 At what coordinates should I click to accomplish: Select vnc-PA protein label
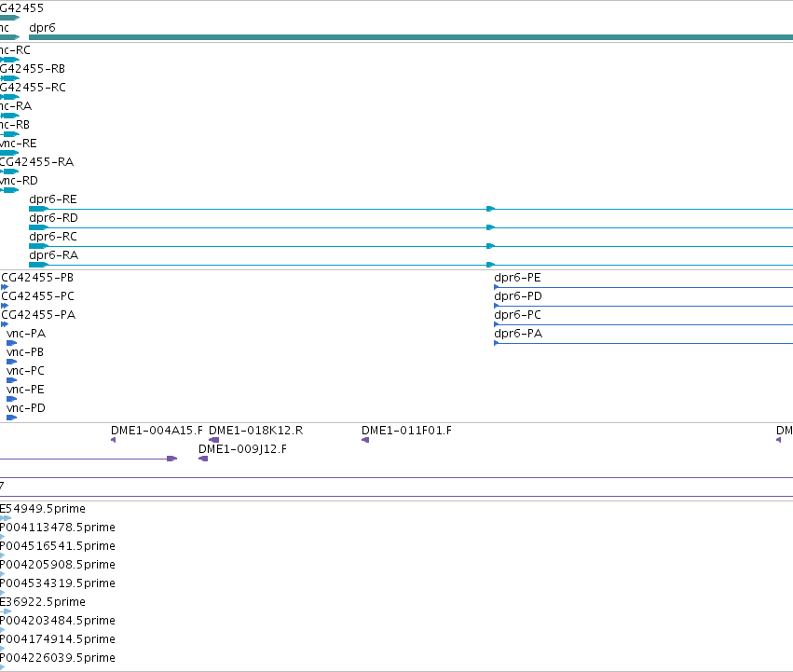[x=26, y=334]
